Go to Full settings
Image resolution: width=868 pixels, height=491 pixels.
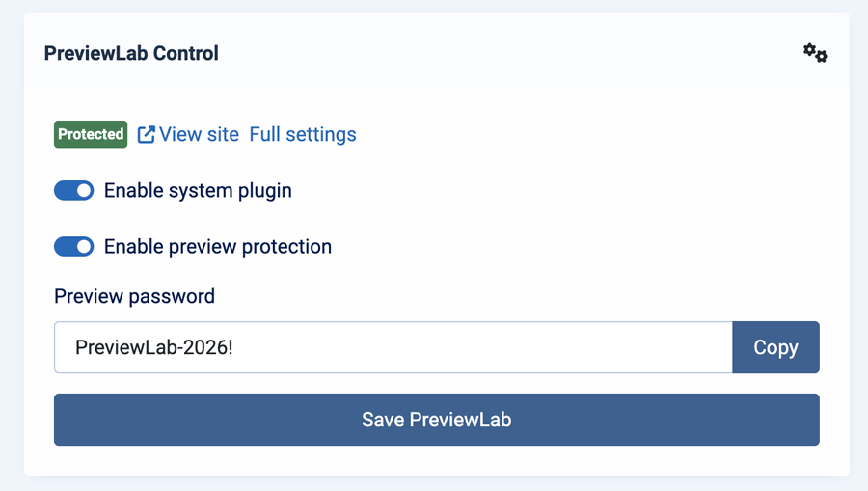pyautogui.click(x=303, y=134)
